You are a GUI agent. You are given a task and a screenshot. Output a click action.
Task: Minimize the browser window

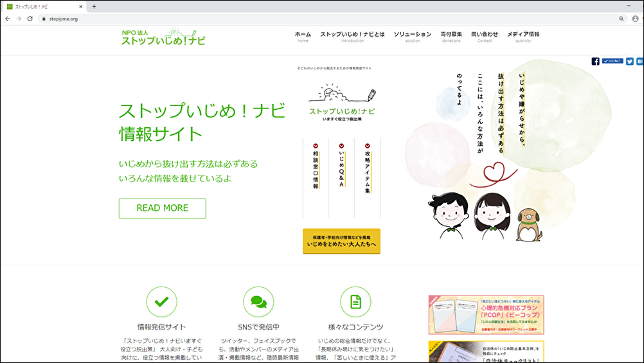click(x=629, y=6)
